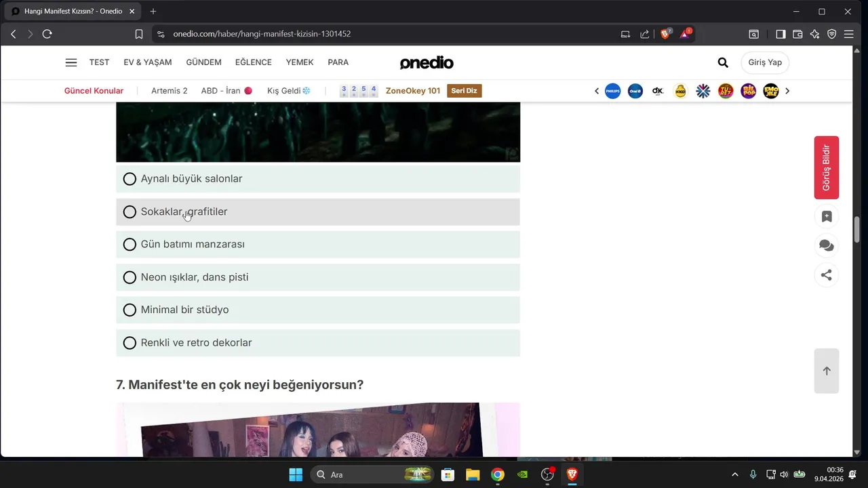Open the Kış Geldi topic link
Image resolution: width=868 pixels, height=488 pixels.
click(x=289, y=91)
